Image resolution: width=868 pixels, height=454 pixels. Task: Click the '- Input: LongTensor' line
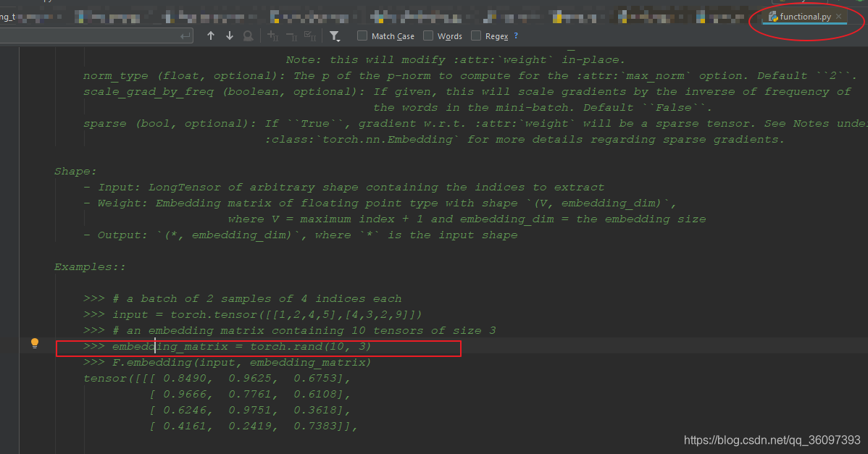tap(343, 187)
